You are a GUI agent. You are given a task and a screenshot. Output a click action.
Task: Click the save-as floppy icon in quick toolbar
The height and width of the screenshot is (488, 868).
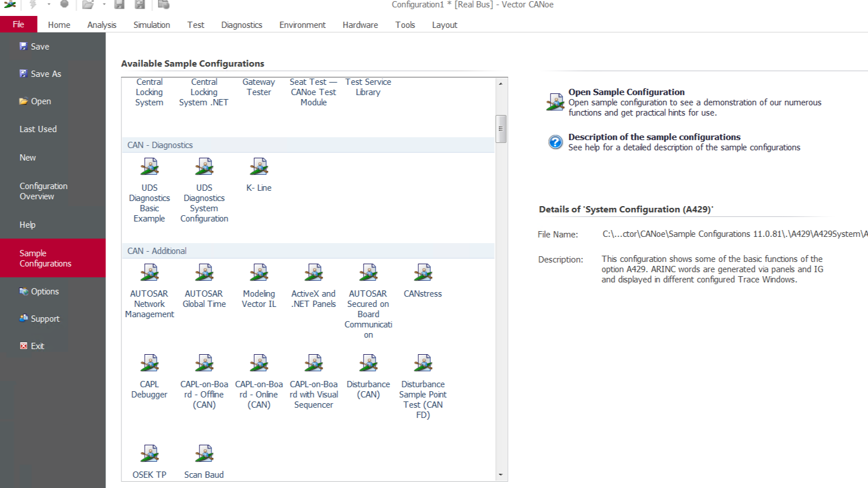(x=140, y=5)
